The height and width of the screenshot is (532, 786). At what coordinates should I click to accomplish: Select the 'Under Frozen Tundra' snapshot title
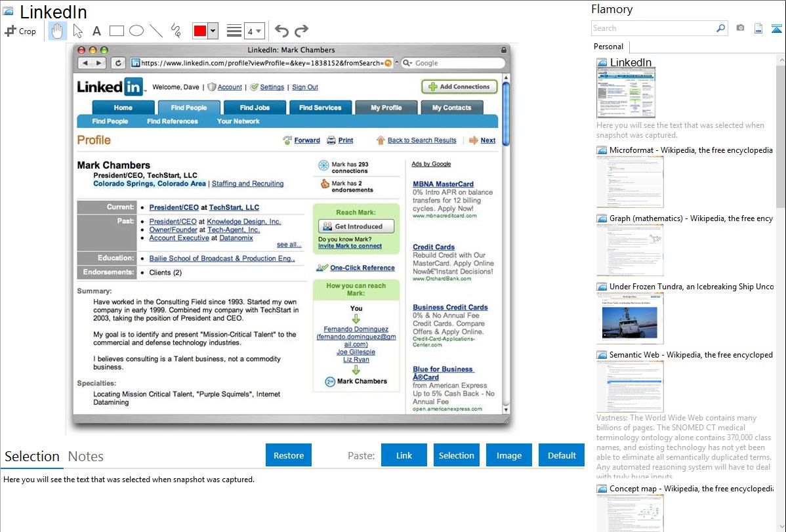[692, 286]
